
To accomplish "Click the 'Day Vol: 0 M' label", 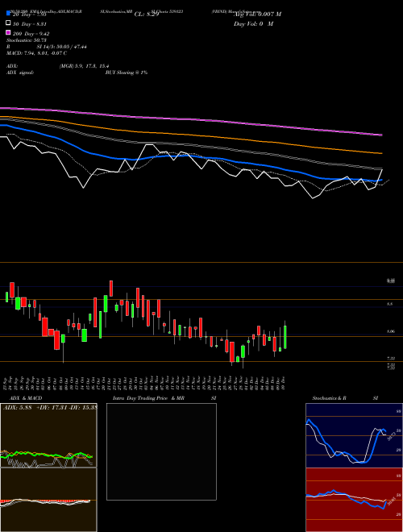I will tap(253, 23).
